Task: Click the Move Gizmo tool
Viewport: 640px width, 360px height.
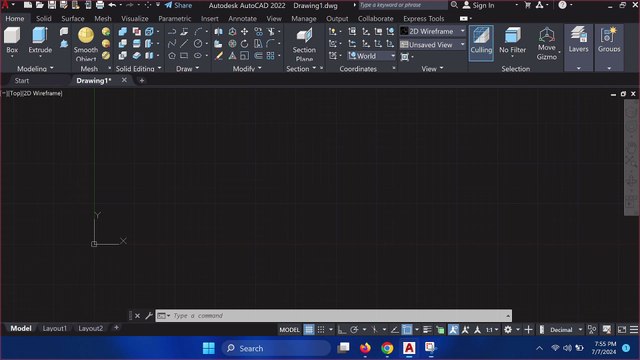Action: point(547,44)
